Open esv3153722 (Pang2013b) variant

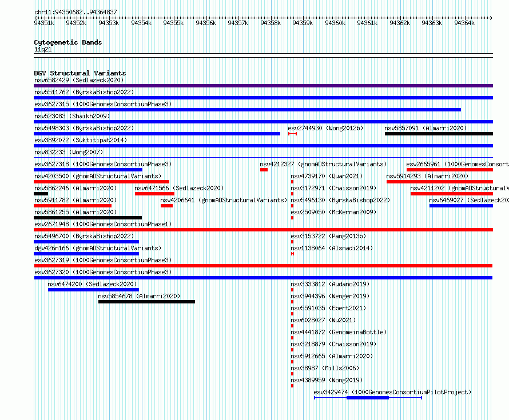click(x=328, y=236)
